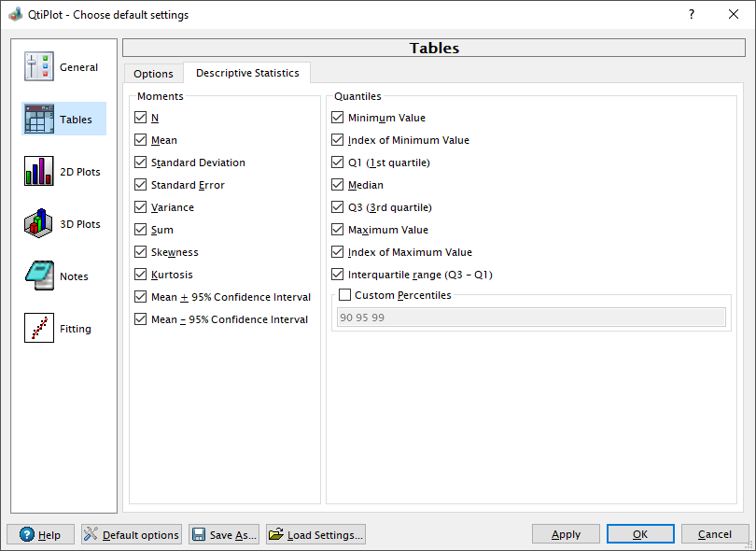Uncheck Interquartile range (Q3 − Q1)

pyautogui.click(x=338, y=274)
